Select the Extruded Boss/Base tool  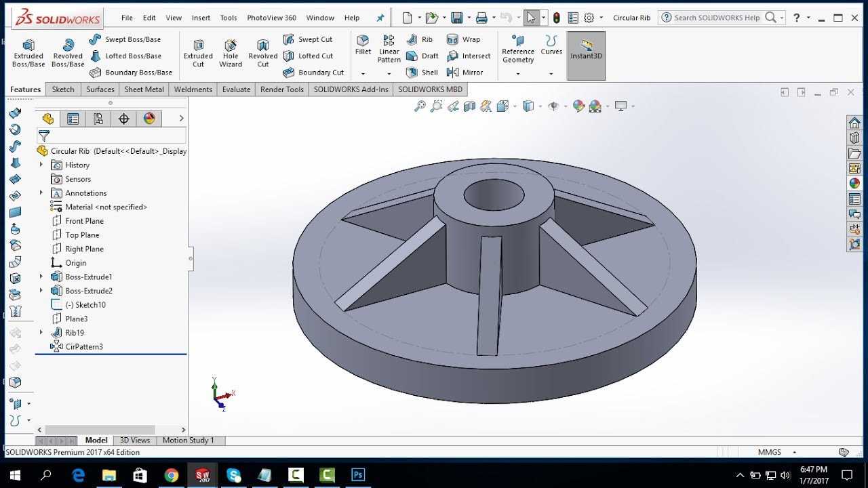point(28,53)
